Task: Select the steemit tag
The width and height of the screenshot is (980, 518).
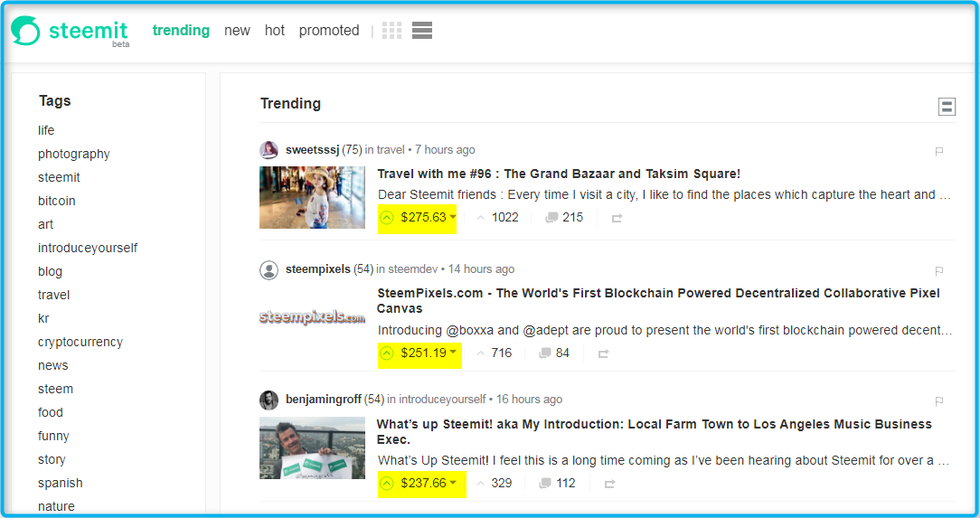Action: (59, 177)
